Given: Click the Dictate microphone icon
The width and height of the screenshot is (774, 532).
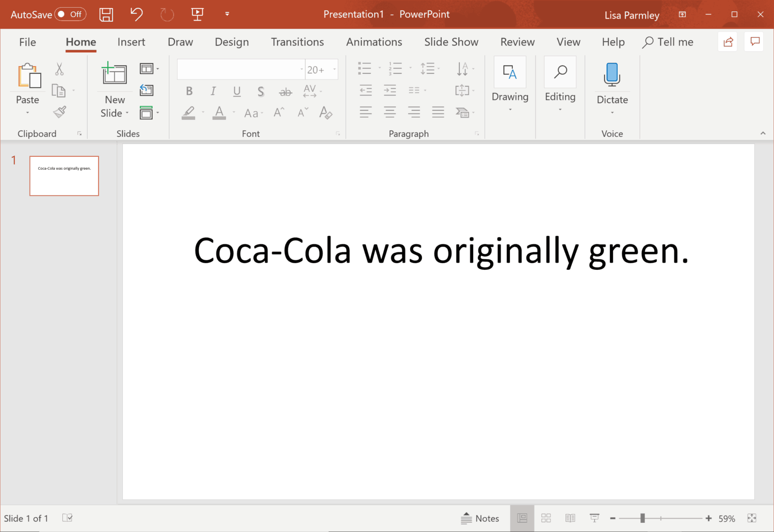Looking at the screenshot, I should 612,75.
